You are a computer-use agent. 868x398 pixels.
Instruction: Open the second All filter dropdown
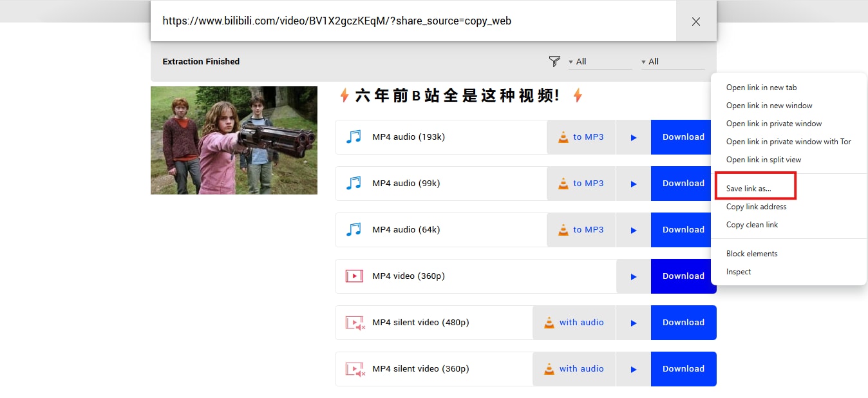click(672, 62)
